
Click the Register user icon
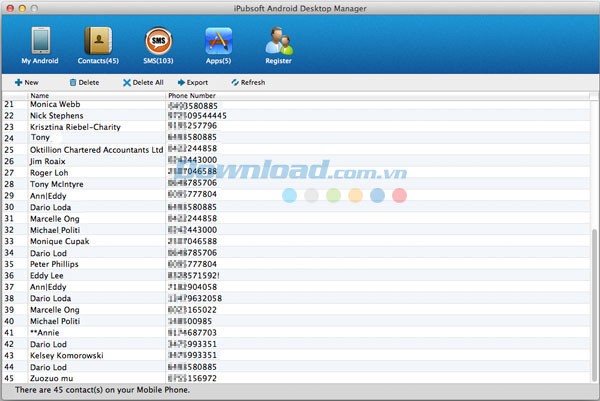coord(278,41)
